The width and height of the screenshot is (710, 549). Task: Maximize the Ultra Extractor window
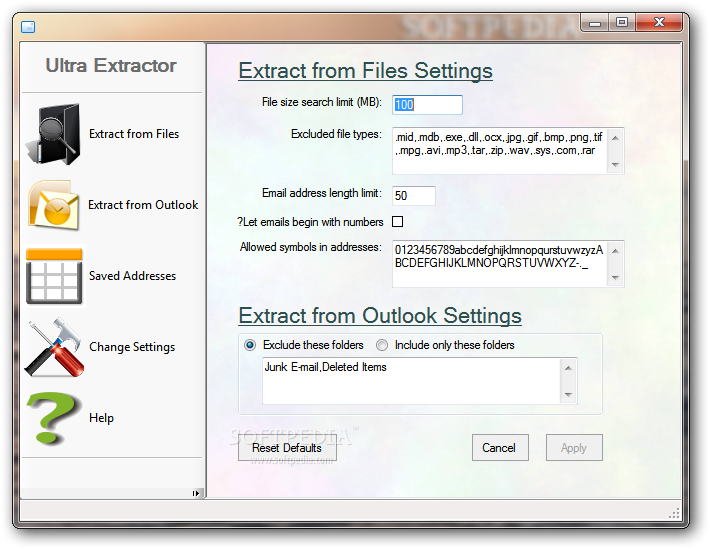pos(622,23)
